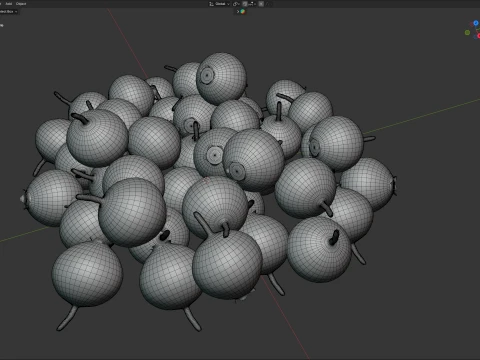The image size is (480, 360).
Task: Open the Object menu in viewport header
Action: [21, 4]
